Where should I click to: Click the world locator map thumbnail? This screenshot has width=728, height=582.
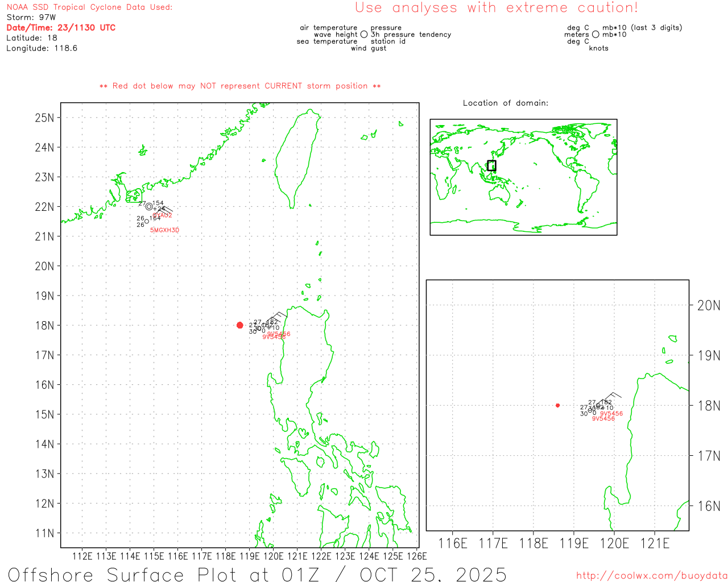click(523, 177)
